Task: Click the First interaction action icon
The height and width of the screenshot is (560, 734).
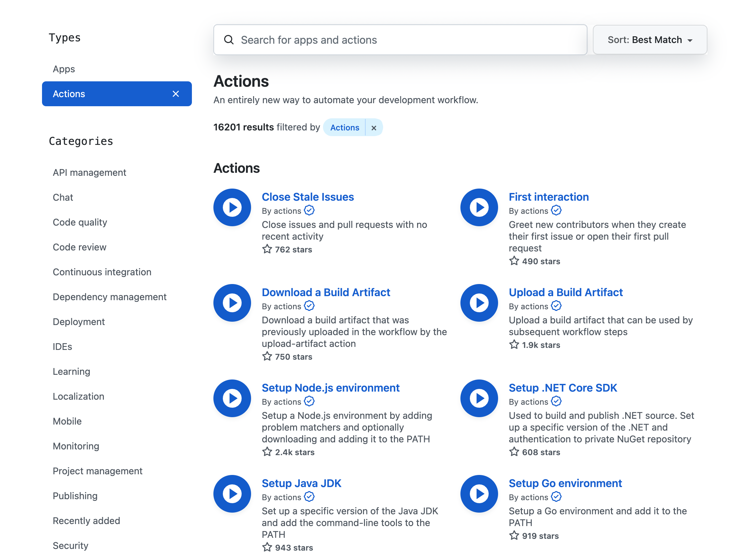Action: point(479,207)
